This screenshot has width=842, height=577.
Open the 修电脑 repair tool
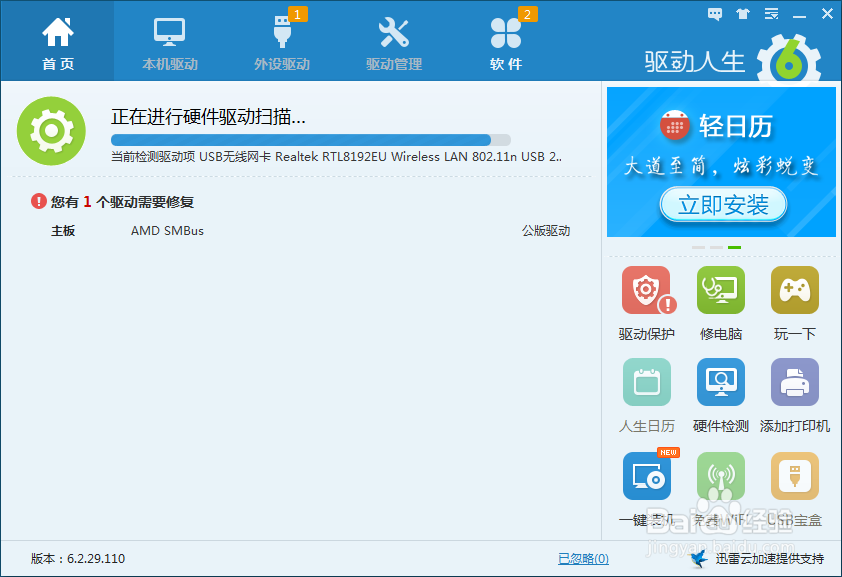(721, 304)
